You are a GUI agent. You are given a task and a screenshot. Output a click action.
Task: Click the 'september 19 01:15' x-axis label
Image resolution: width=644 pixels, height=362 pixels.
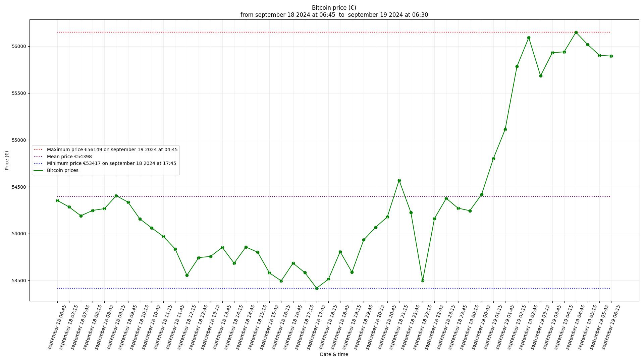point(493,327)
